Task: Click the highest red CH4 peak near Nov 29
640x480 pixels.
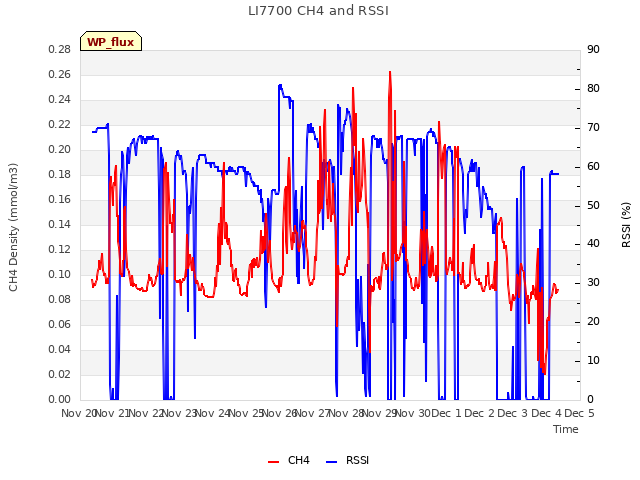Action: pos(390,72)
